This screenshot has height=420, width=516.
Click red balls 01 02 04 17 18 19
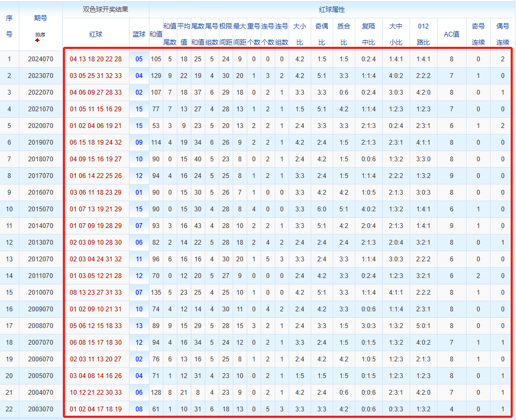pyautogui.click(x=96, y=409)
